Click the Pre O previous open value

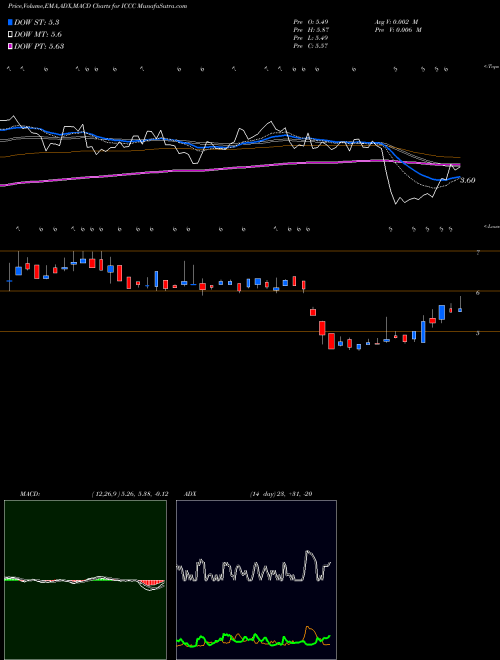point(311,22)
